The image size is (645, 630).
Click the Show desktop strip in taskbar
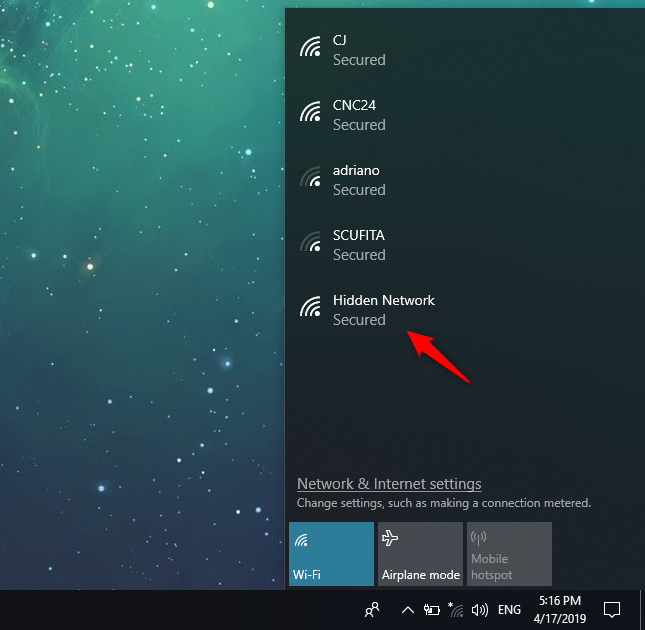[x=642, y=610]
